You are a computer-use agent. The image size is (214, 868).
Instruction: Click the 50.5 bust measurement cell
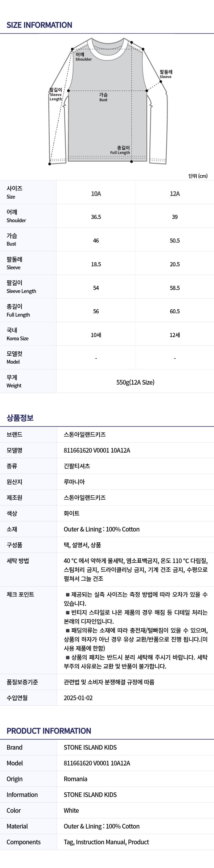coord(175,240)
